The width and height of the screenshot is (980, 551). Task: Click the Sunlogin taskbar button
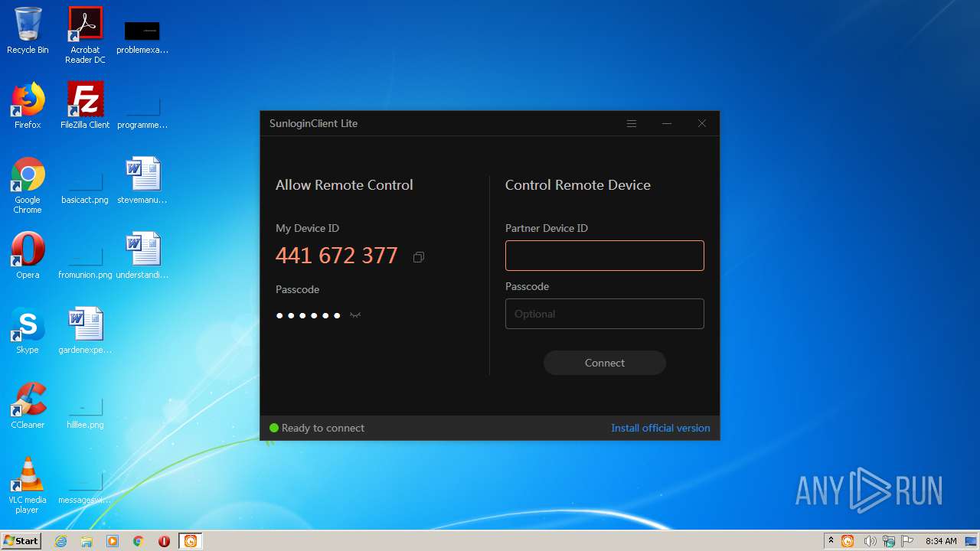pyautogui.click(x=191, y=541)
